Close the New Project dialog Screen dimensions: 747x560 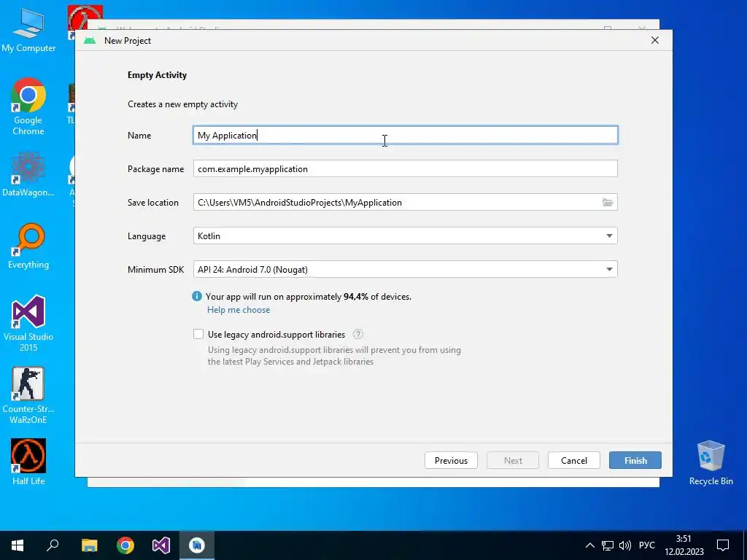tap(655, 41)
